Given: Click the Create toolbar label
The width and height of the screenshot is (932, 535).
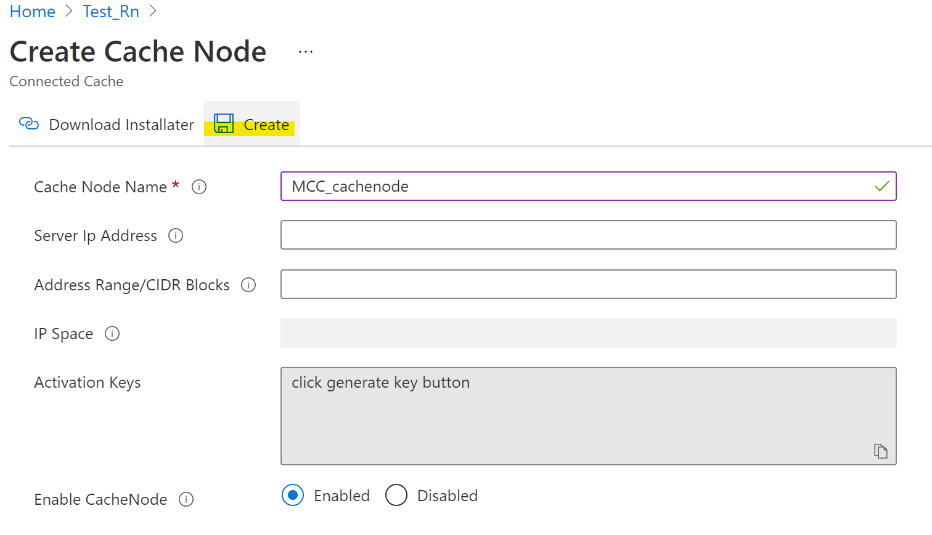Looking at the screenshot, I should (266, 125).
